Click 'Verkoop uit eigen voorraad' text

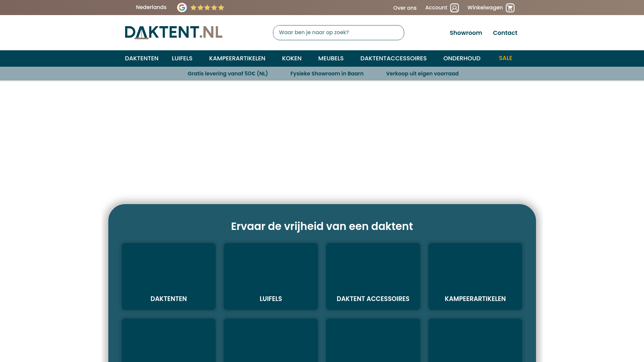coord(422,73)
